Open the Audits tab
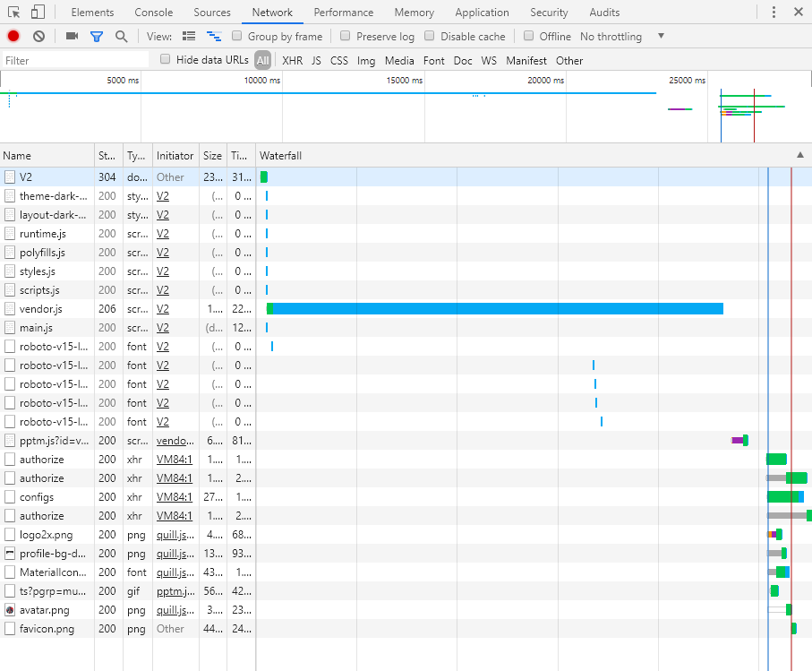Screen dimensions: 812x671 [604, 12]
